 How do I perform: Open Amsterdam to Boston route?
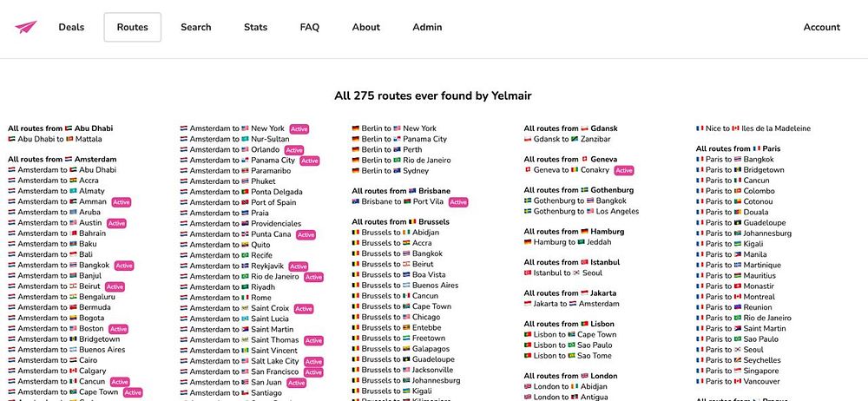pos(56,329)
